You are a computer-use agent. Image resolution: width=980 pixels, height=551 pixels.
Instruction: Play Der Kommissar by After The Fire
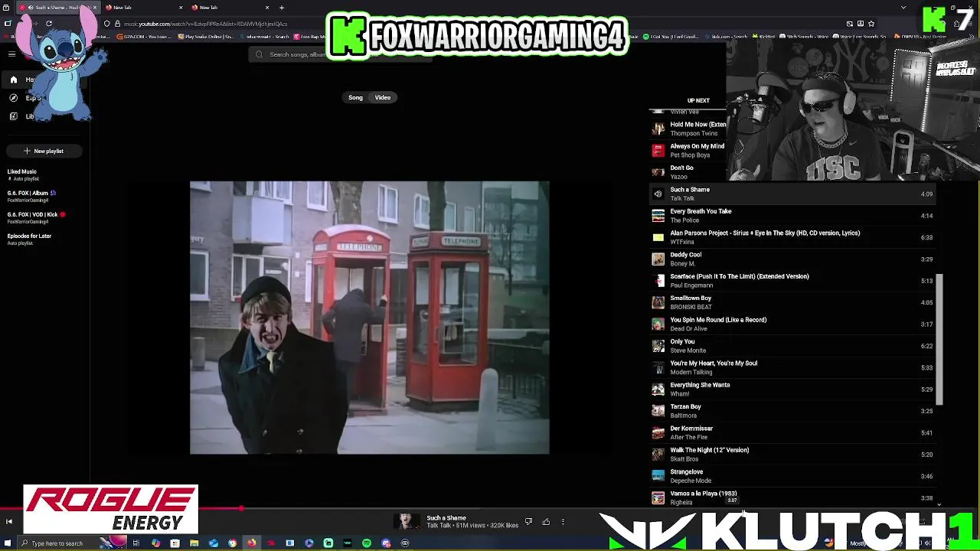point(793,433)
